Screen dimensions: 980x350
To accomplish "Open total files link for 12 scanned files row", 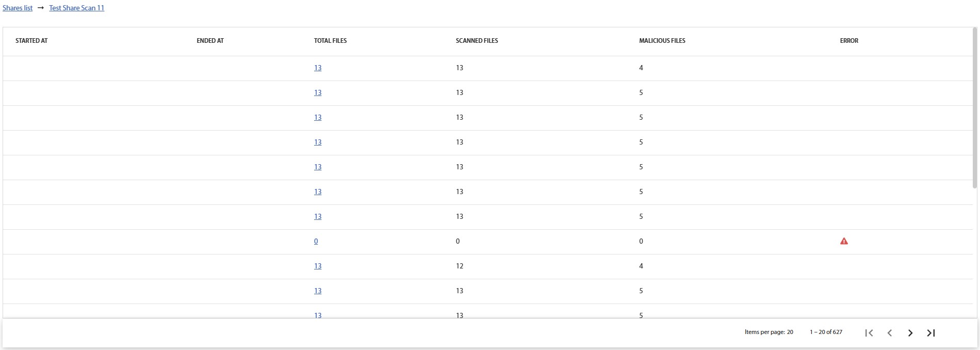I will point(318,266).
